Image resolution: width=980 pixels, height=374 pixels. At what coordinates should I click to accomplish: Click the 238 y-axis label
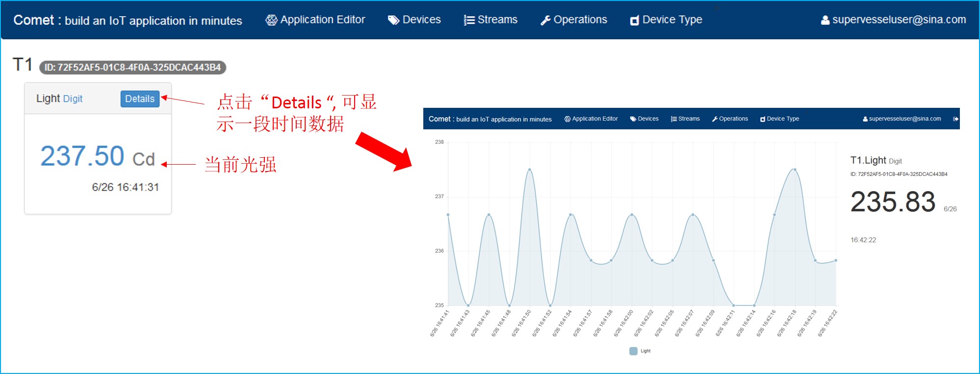tap(439, 142)
